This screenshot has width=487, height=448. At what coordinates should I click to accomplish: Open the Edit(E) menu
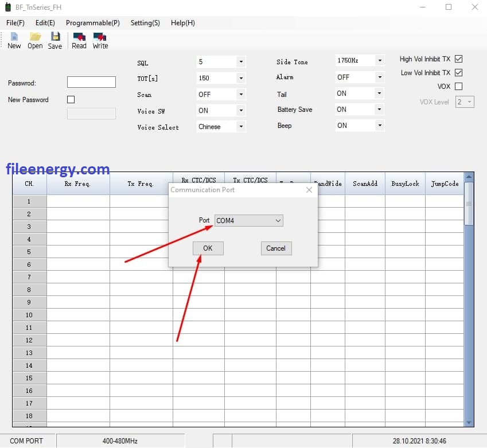(x=45, y=23)
